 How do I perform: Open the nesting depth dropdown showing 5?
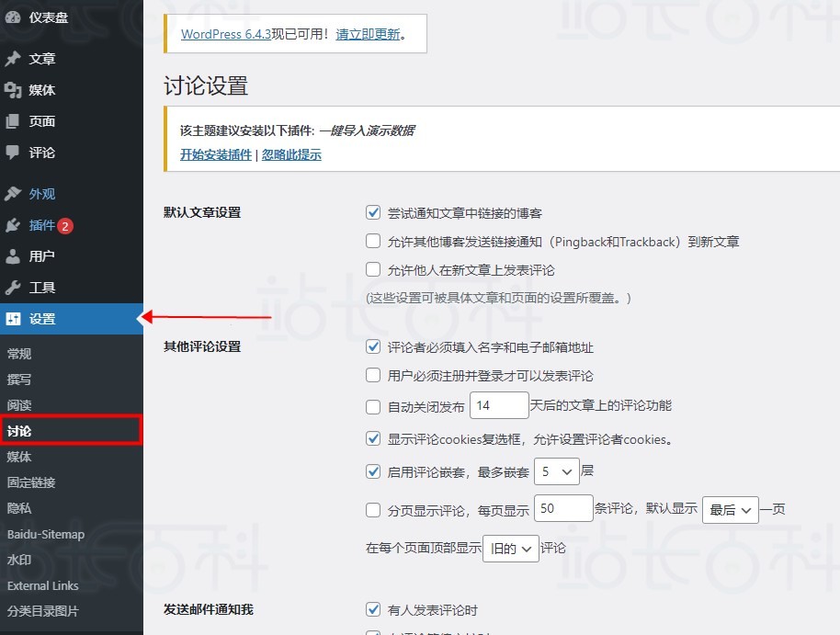click(556, 471)
